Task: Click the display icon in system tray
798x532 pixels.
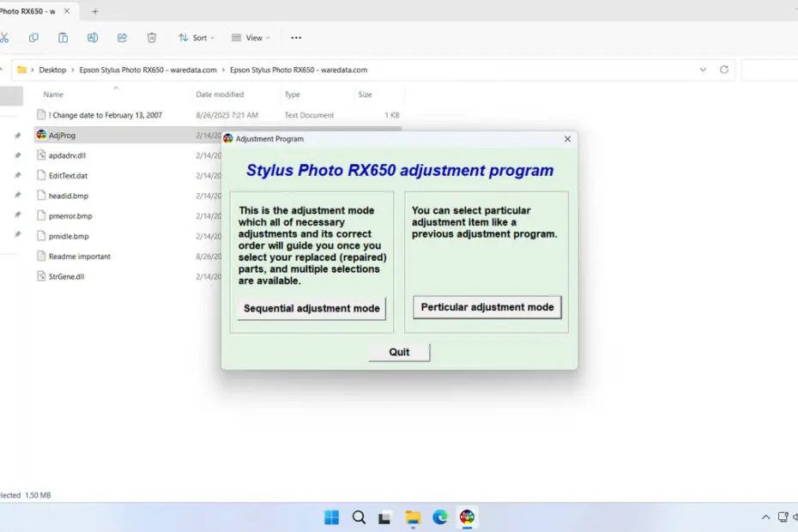Action: pos(783,517)
